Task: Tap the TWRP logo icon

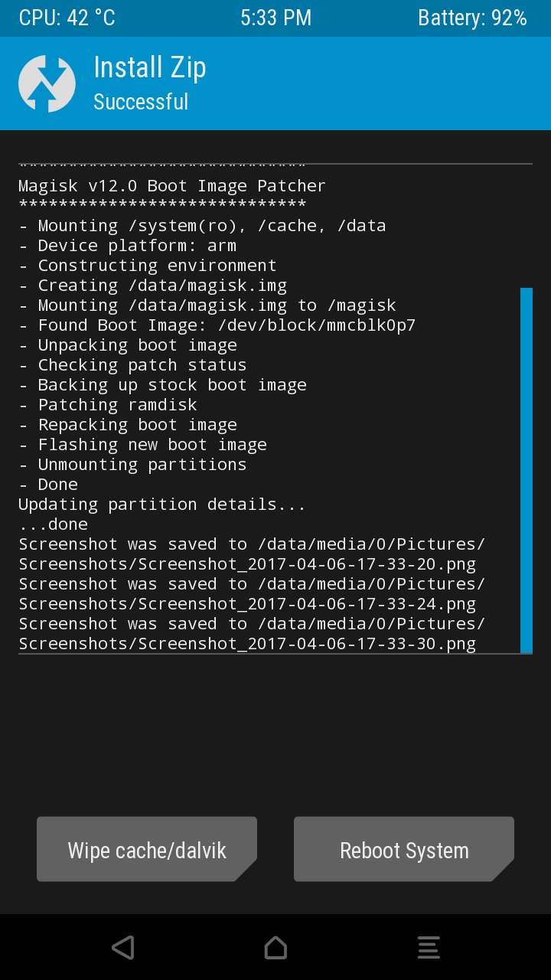Action: coord(47,84)
